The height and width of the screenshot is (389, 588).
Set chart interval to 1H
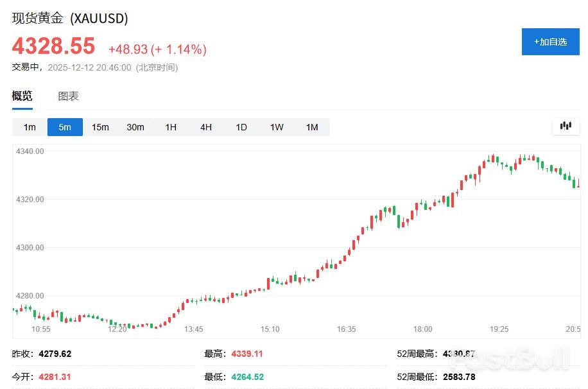pyautogui.click(x=171, y=127)
